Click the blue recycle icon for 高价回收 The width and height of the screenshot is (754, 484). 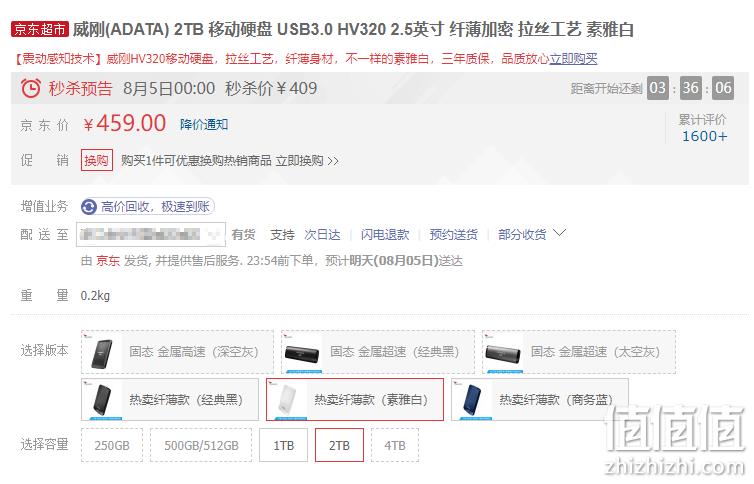(x=89, y=207)
